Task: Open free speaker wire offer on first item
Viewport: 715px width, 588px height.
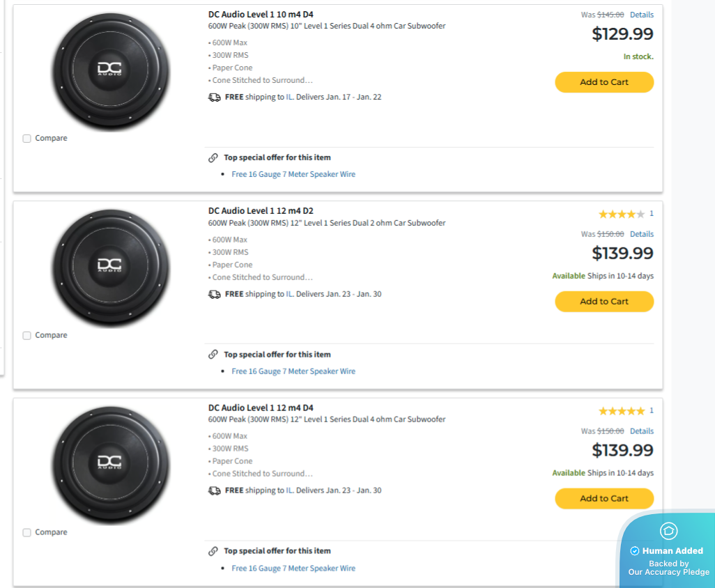Action: pos(293,174)
